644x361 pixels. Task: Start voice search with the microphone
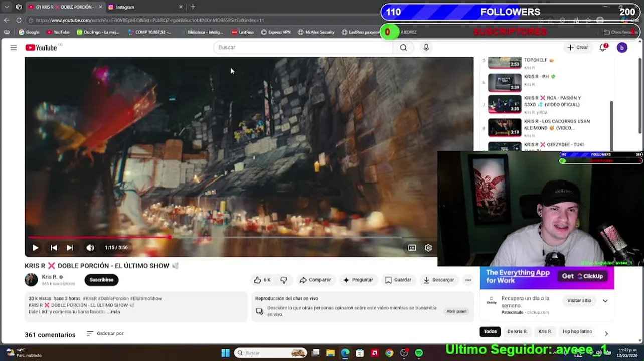pos(426,47)
